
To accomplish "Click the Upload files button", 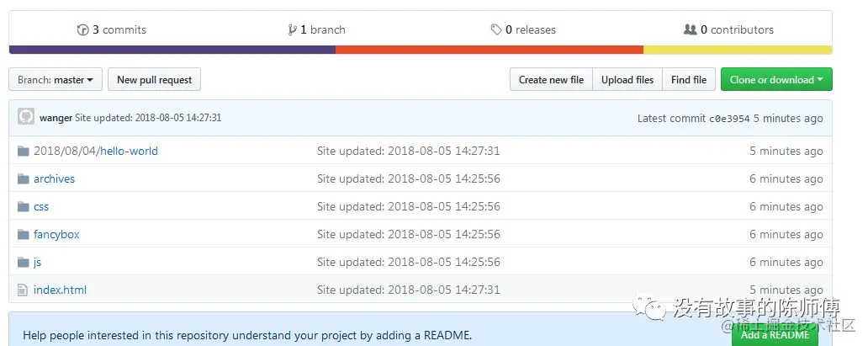I will coord(627,80).
